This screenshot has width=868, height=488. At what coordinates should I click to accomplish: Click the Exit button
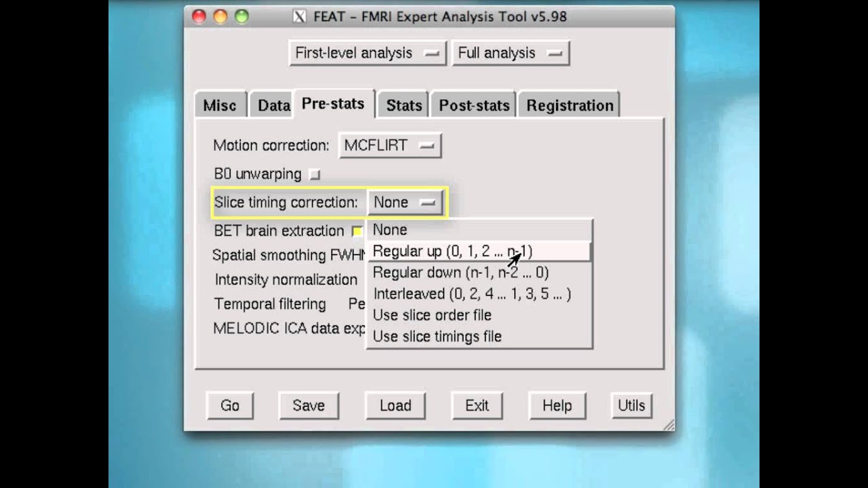click(x=477, y=405)
